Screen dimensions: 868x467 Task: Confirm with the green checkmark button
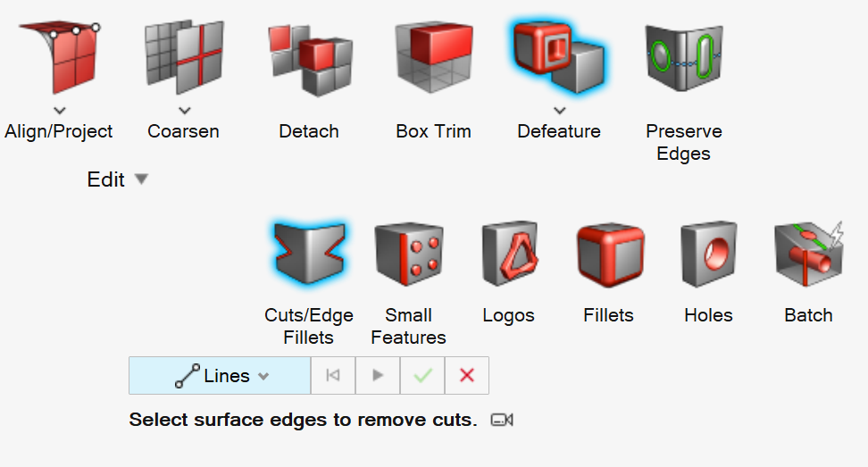[x=422, y=376]
